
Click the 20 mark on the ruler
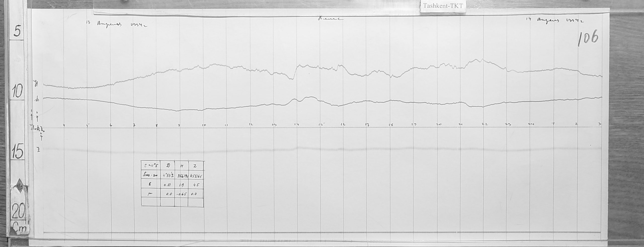click(17, 213)
